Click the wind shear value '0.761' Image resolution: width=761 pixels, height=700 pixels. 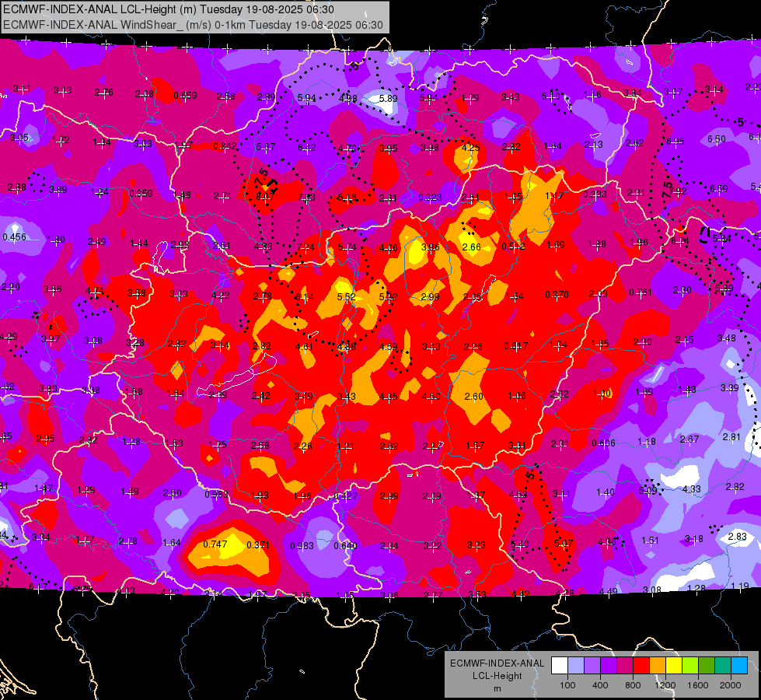click(641, 292)
